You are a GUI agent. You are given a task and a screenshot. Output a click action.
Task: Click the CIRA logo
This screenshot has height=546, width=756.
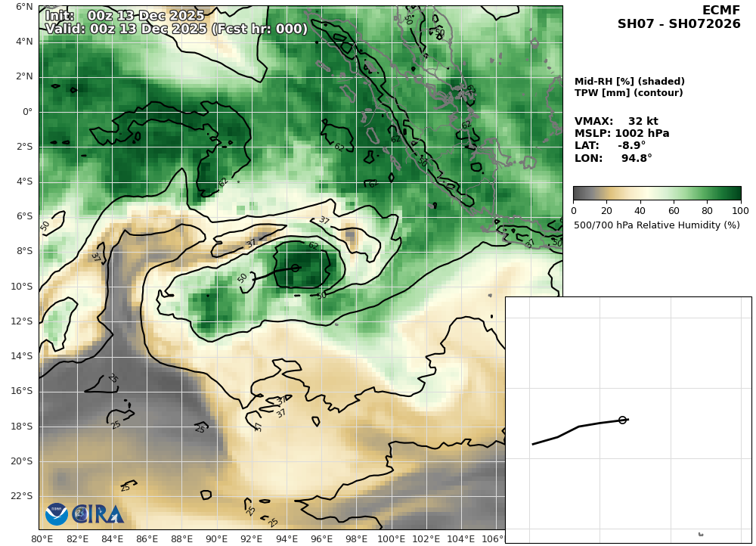98,514
